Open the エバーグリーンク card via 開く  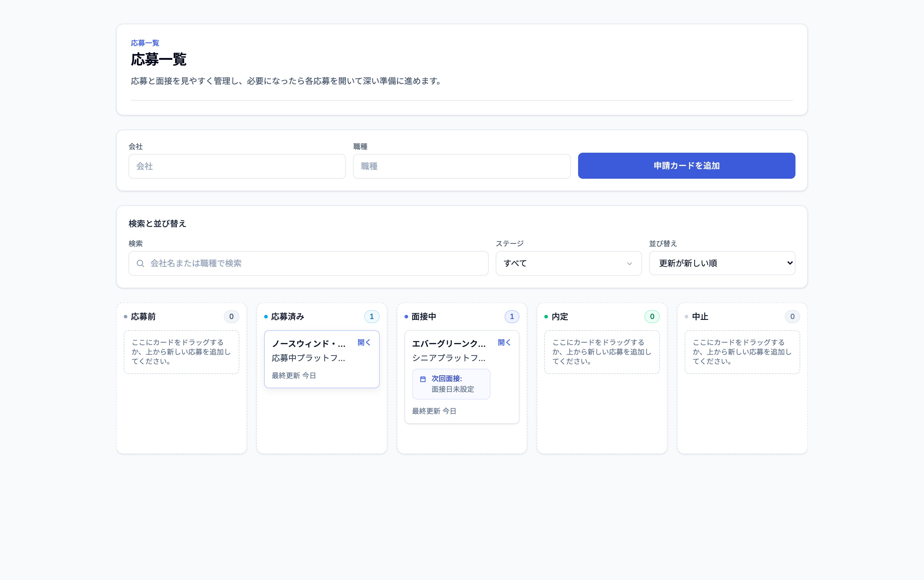(x=504, y=342)
